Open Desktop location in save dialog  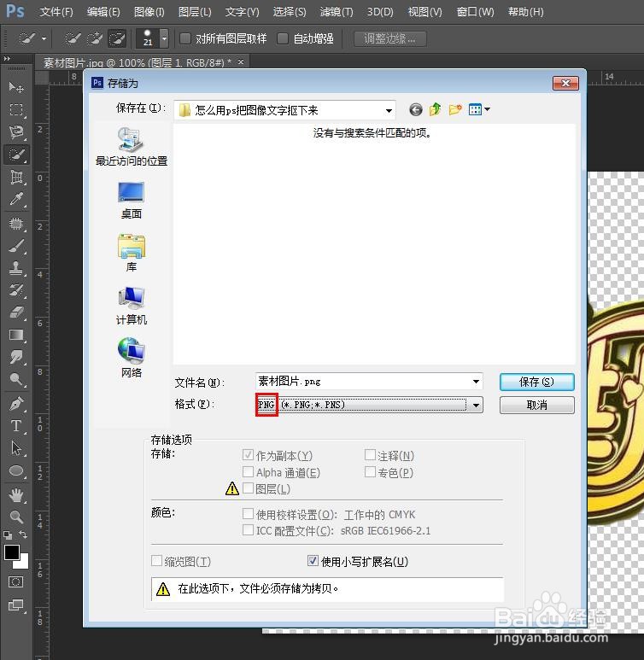pos(132,200)
